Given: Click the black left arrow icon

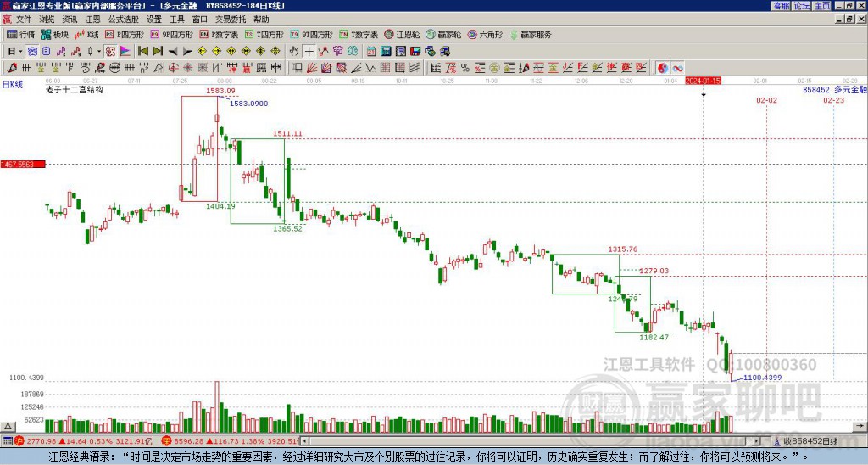Looking at the screenshot, I should coord(173,52).
